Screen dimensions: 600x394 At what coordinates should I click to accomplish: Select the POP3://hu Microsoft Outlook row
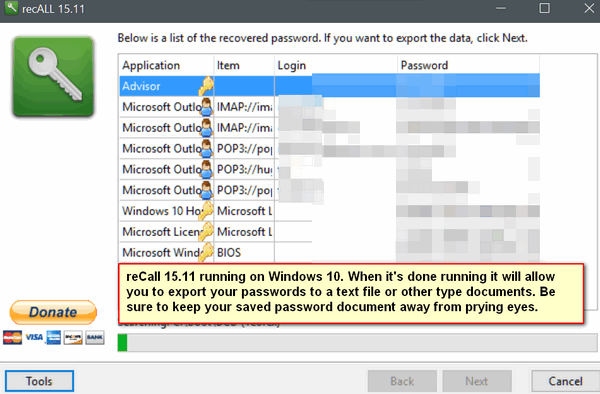[x=329, y=169]
